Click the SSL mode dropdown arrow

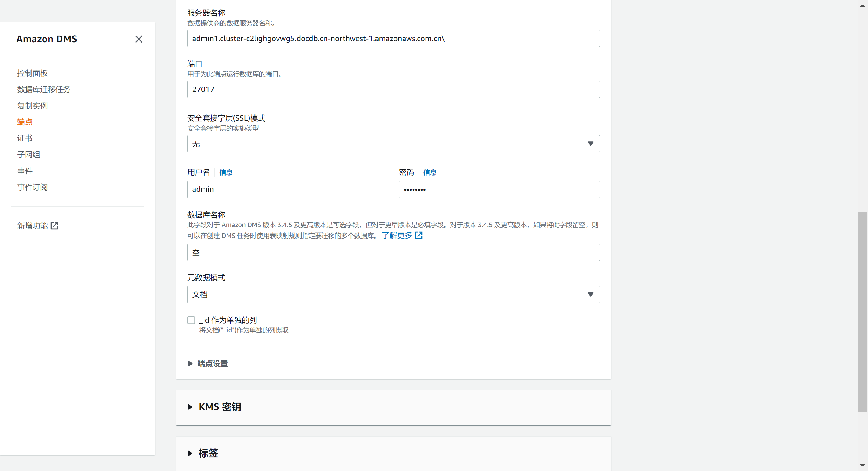[x=590, y=144]
